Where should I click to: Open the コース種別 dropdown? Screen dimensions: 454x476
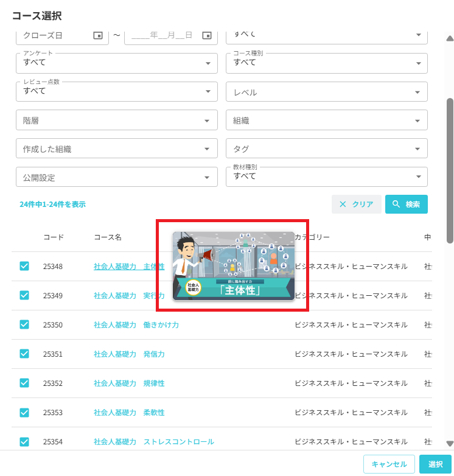(327, 63)
